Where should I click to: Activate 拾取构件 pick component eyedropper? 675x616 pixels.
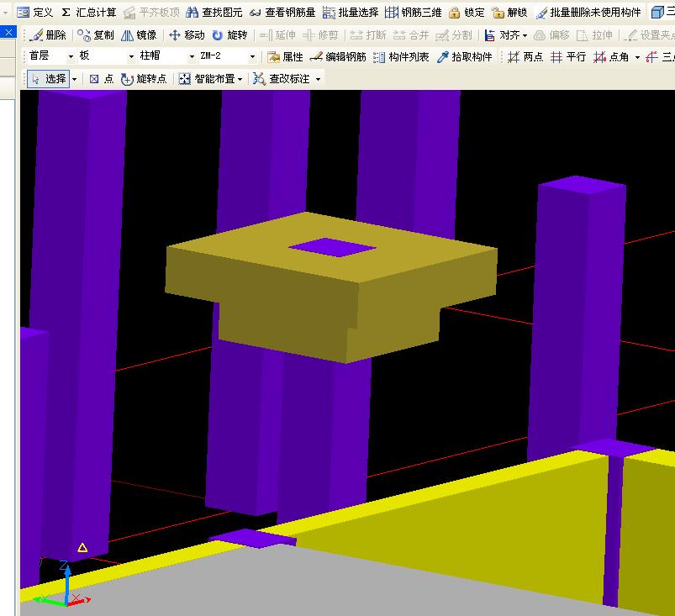[464, 57]
